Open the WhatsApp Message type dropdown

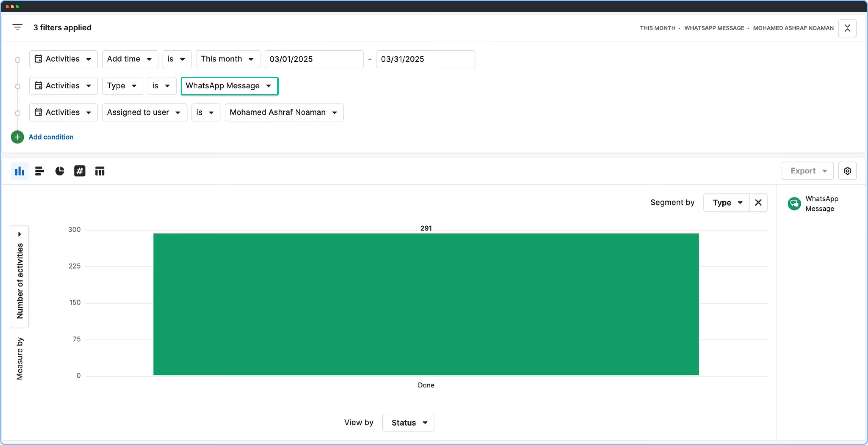pos(229,86)
